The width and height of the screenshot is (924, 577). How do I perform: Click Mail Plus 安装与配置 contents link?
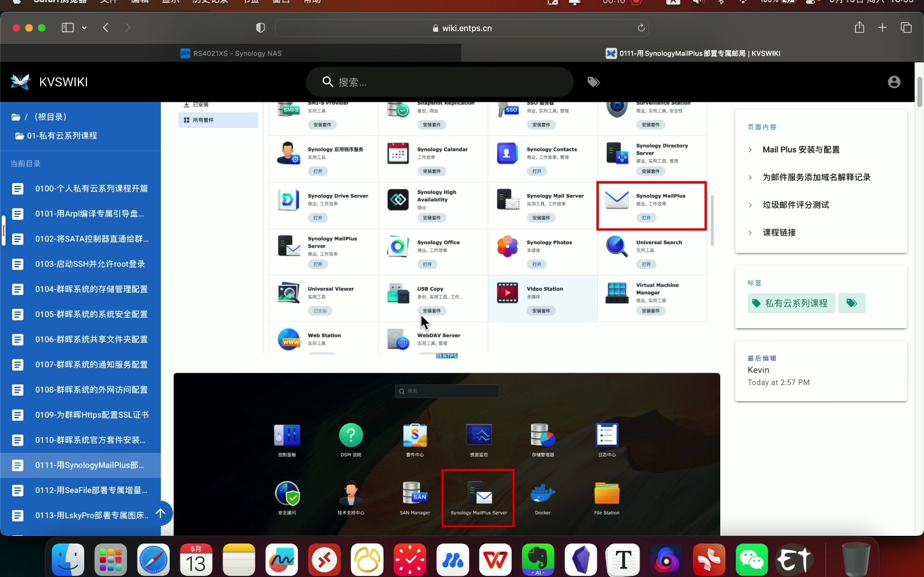pyautogui.click(x=801, y=150)
